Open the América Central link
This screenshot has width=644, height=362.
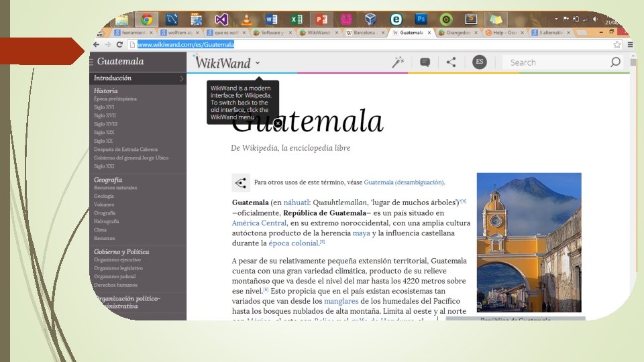tap(259, 223)
